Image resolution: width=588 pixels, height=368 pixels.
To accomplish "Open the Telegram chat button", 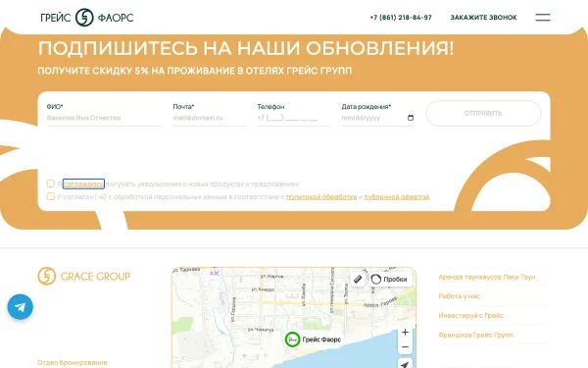I will click(21, 307).
